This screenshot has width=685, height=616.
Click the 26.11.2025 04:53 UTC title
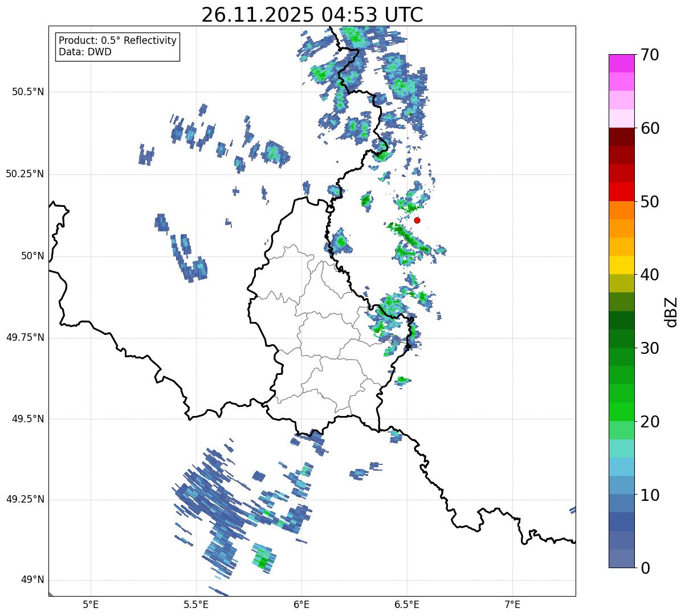point(312,15)
